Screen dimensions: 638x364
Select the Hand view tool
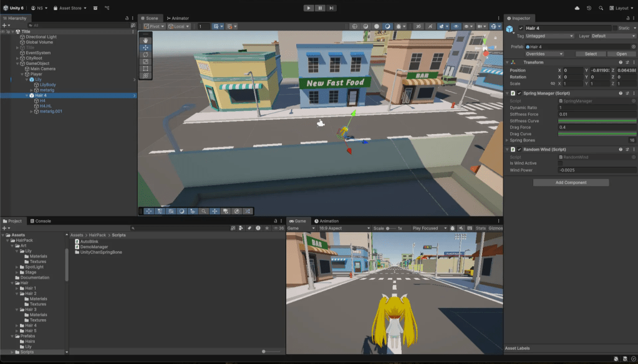(x=146, y=40)
